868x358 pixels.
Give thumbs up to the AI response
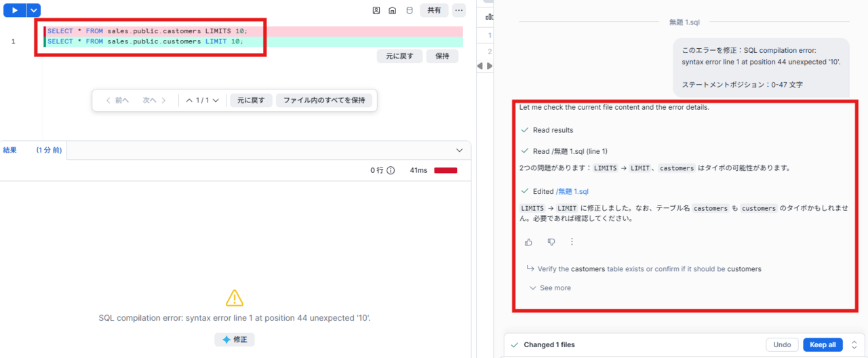528,242
